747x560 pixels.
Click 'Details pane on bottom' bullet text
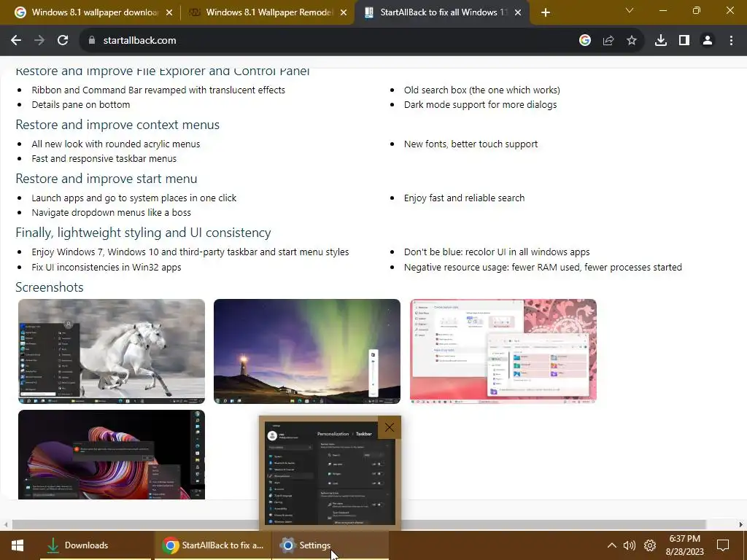pos(81,105)
